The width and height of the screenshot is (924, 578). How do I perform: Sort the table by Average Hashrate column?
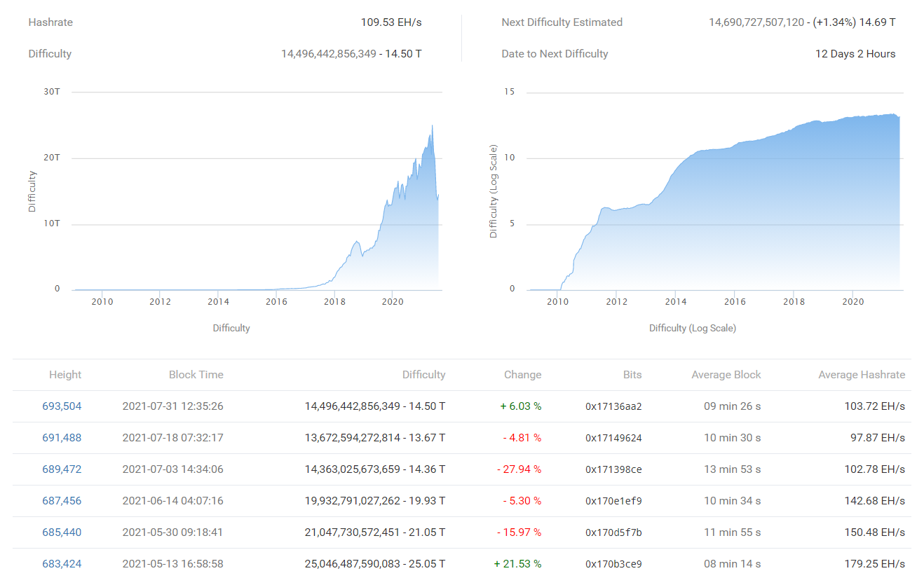[x=862, y=374]
